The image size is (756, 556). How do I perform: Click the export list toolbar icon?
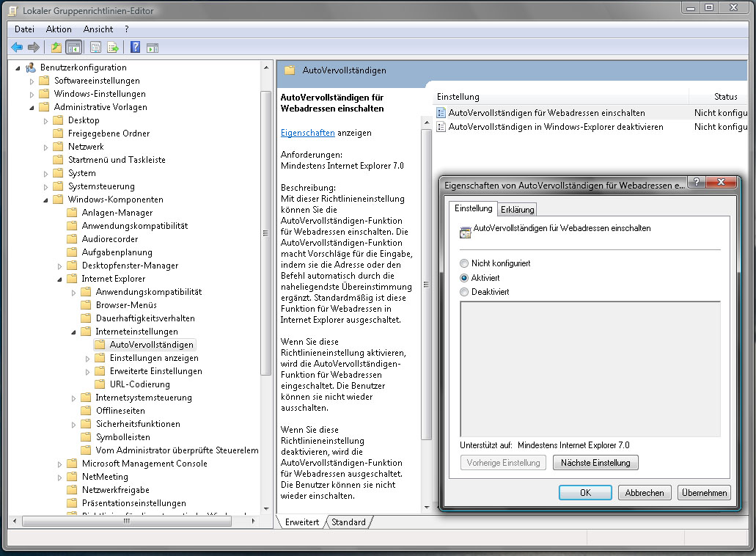(113, 47)
